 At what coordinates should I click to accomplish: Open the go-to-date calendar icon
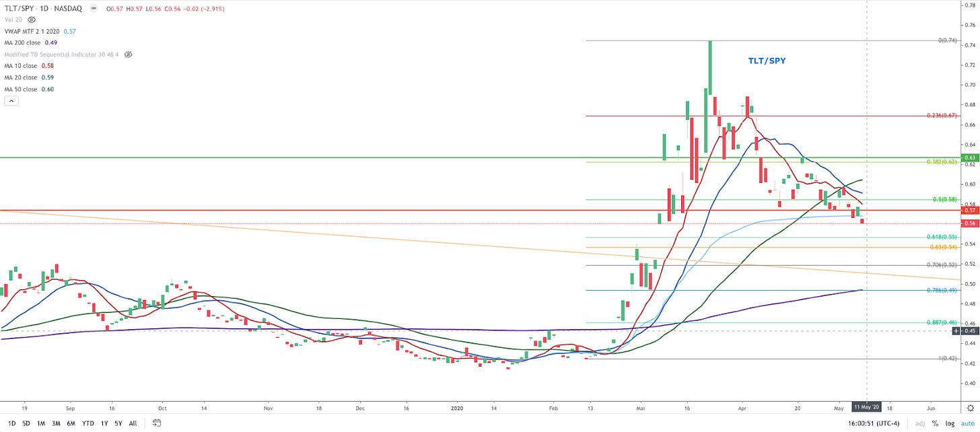[x=157, y=423]
